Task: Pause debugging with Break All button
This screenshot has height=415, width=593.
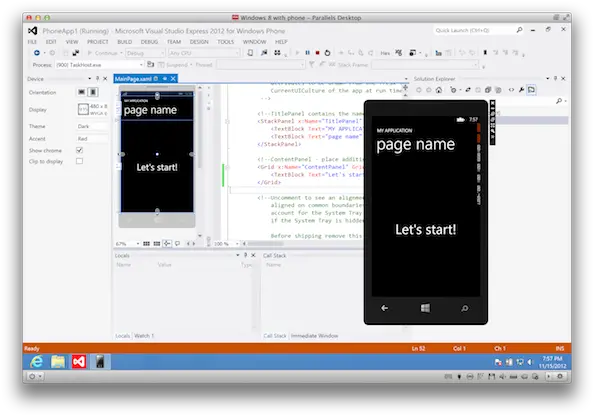Action: [x=307, y=53]
